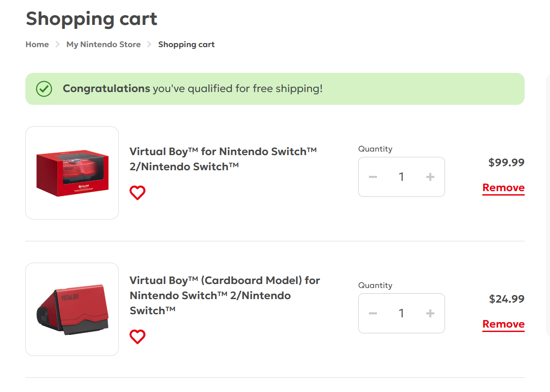This screenshot has width=550, height=392.
Task: Increase quantity of Virtual Boy $99.99 item
Action: click(430, 177)
